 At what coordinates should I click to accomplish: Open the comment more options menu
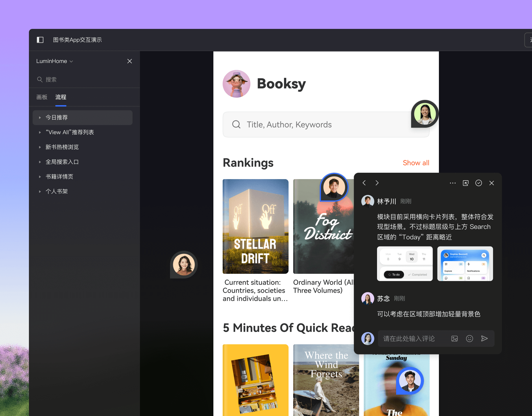(x=452, y=183)
